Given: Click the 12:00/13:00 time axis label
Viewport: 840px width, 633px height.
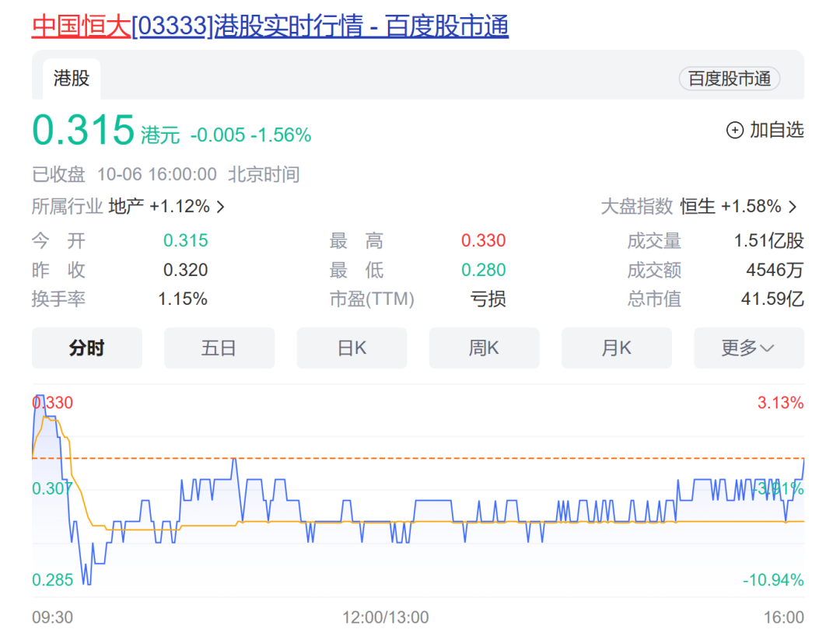Looking at the screenshot, I should coord(386,617).
